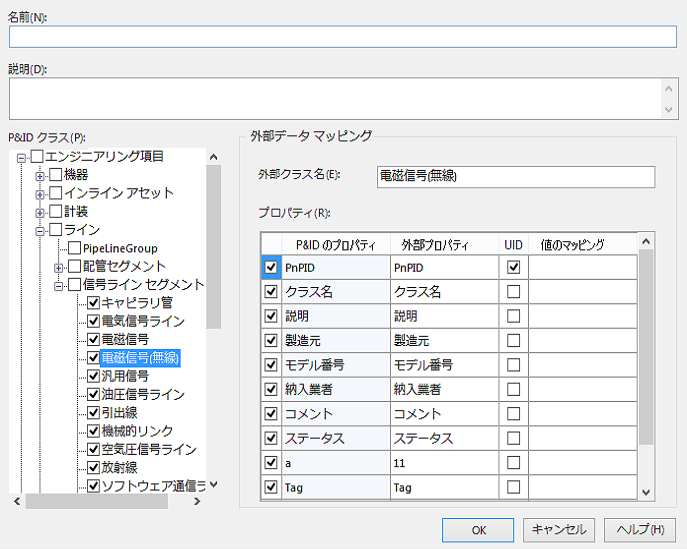Collapse the ライン tree branch

point(41,231)
